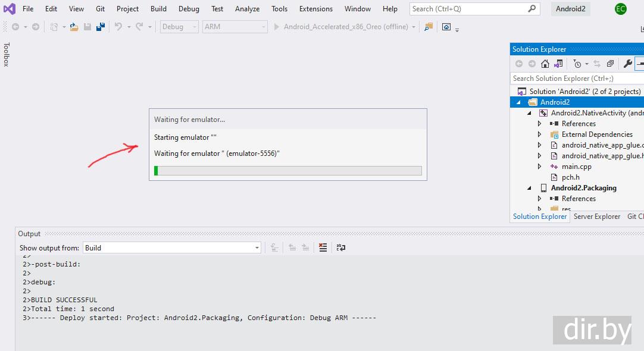Open the collapsed Toolbox side panel
The height and width of the screenshot is (351, 644).
7,54
